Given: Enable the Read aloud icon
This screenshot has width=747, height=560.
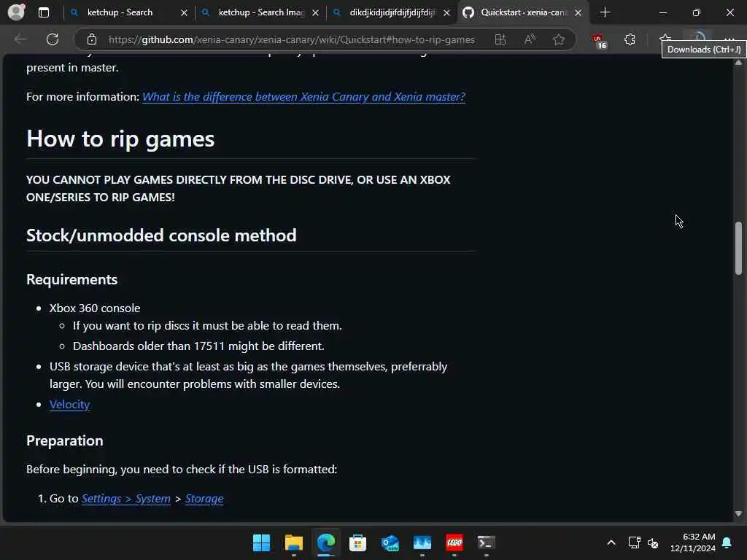Looking at the screenshot, I should coord(530,39).
